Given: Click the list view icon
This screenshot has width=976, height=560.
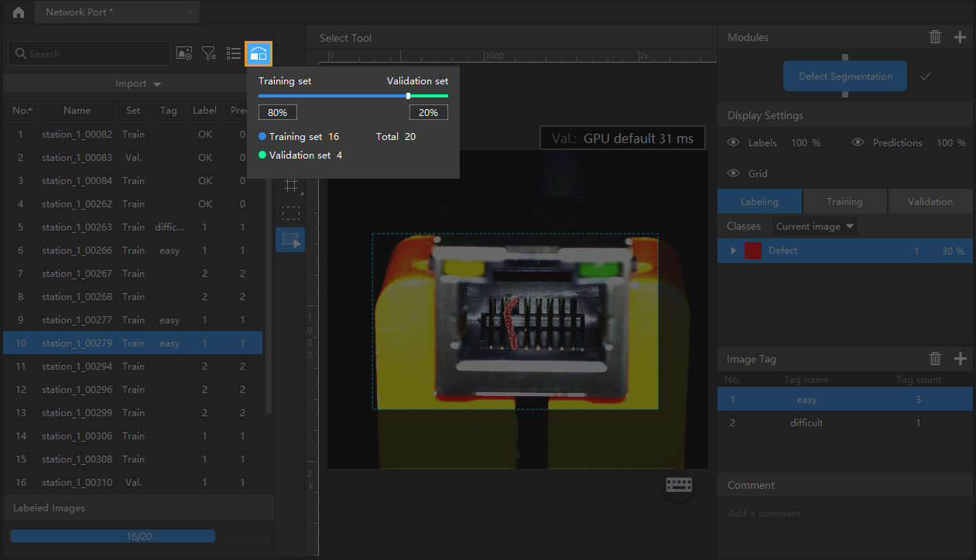Looking at the screenshot, I should (234, 53).
